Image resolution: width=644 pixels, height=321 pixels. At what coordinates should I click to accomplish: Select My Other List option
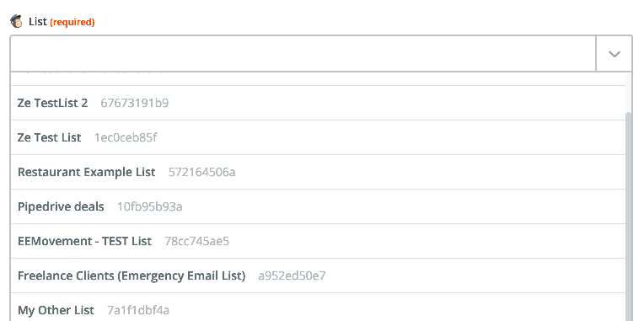point(318,307)
